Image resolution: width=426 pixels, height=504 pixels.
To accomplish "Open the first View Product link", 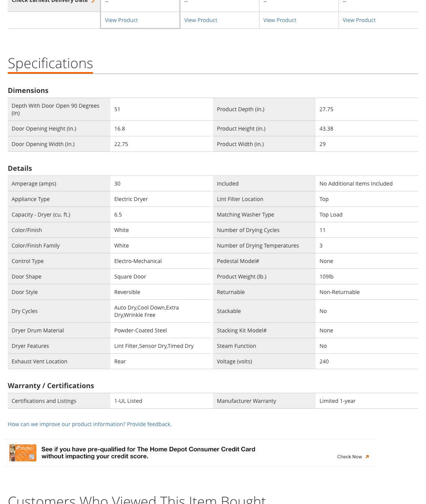I will pos(121,20).
